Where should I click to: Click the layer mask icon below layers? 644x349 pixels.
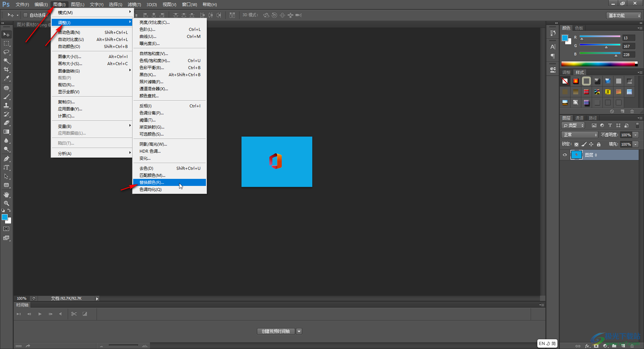click(x=596, y=346)
